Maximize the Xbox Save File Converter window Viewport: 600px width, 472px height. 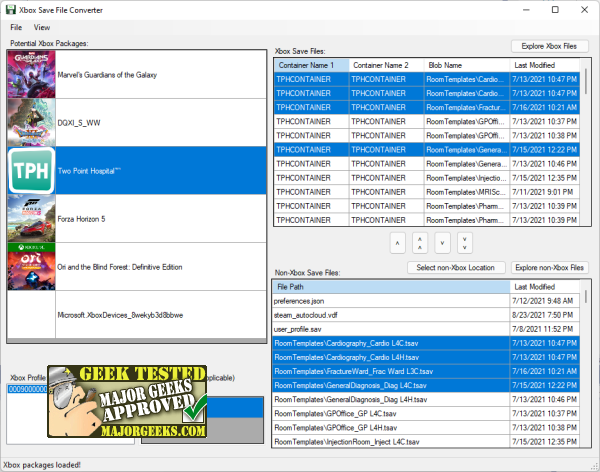point(555,10)
